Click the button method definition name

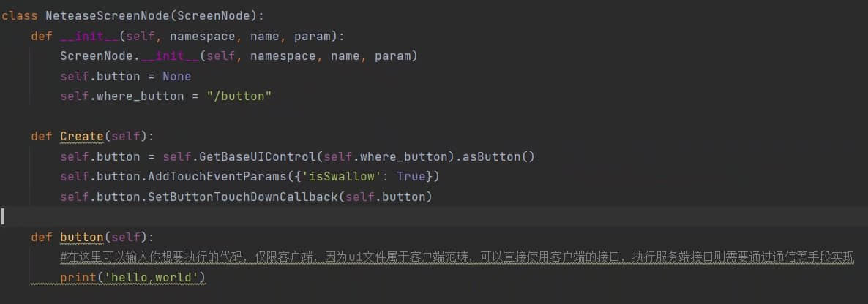(81, 237)
